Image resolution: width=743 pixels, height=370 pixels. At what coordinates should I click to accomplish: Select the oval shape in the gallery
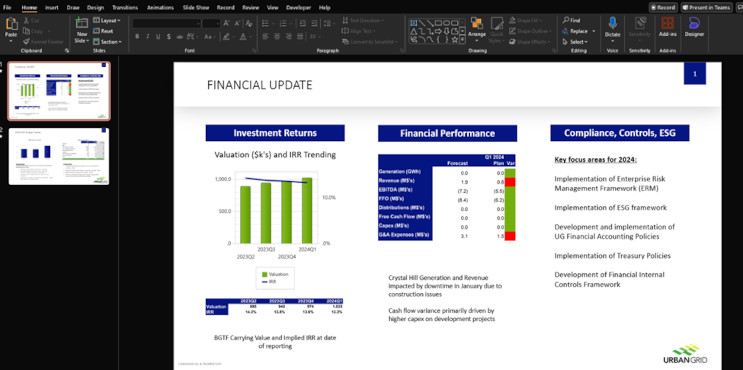coord(447,22)
